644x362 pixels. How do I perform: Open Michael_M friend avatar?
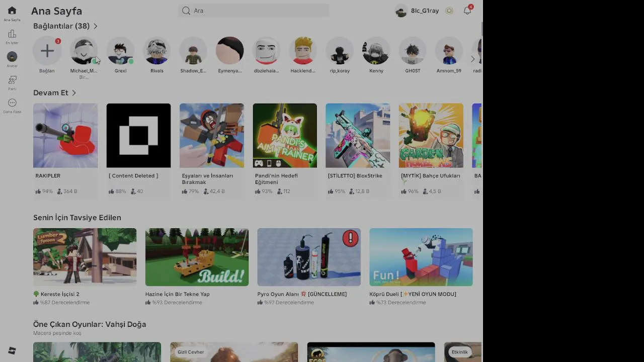pyautogui.click(x=84, y=50)
